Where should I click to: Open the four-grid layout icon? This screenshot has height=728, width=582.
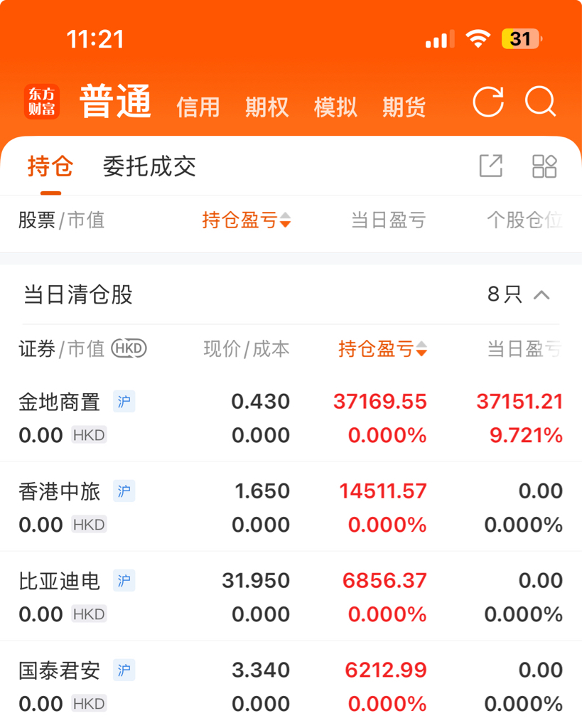pos(544,166)
